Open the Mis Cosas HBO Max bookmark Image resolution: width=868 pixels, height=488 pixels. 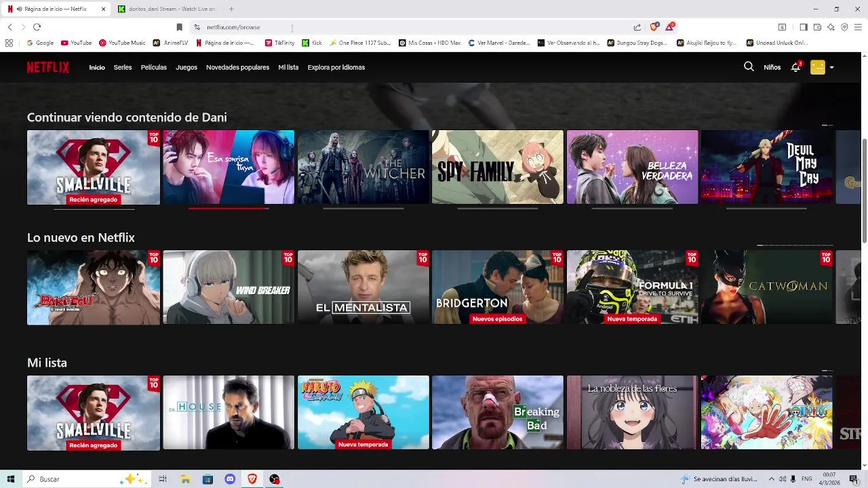pyautogui.click(x=430, y=43)
